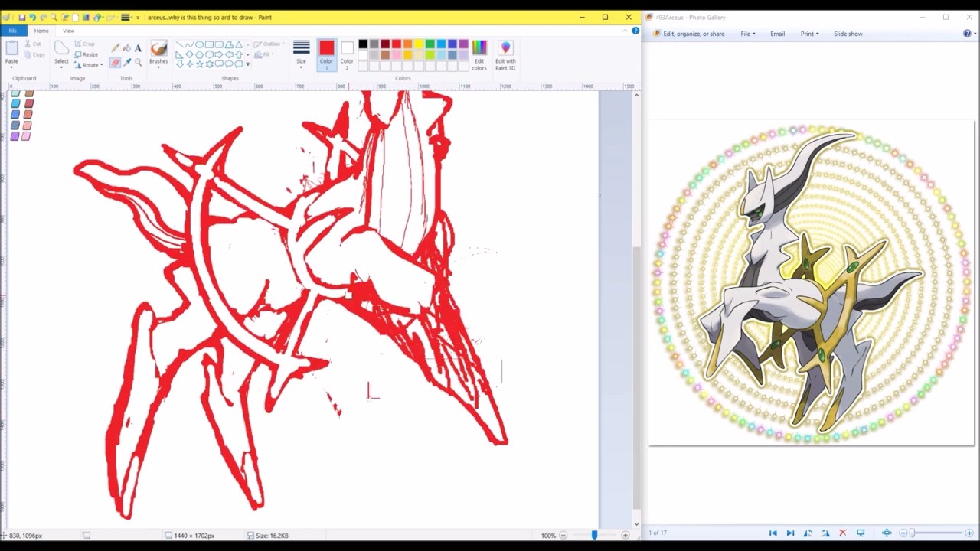Click Cut in Clipboard group
The height and width of the screenshot is (551, 980).
pos(33,44)
